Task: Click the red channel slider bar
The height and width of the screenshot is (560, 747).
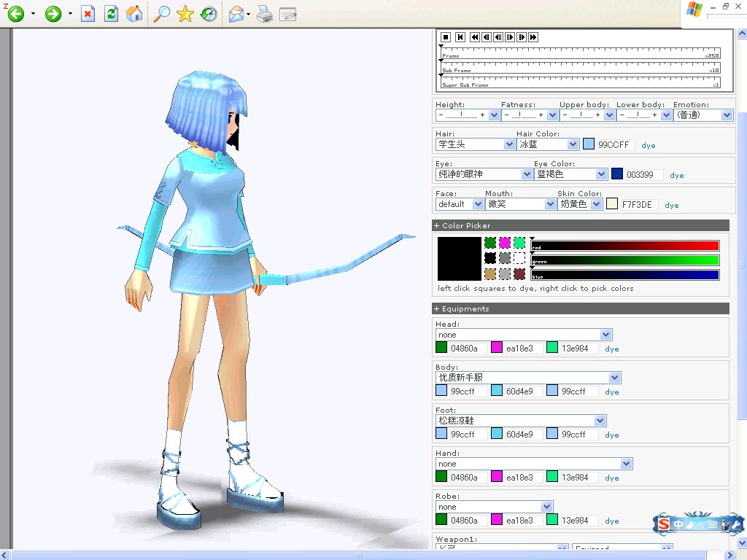Action: click(x=624, y=246)
